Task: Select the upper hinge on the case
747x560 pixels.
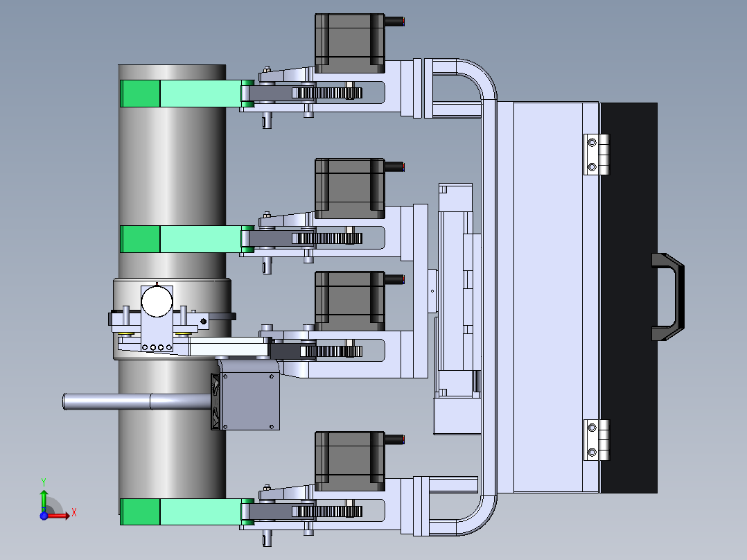Action: (x=597, y=155)
